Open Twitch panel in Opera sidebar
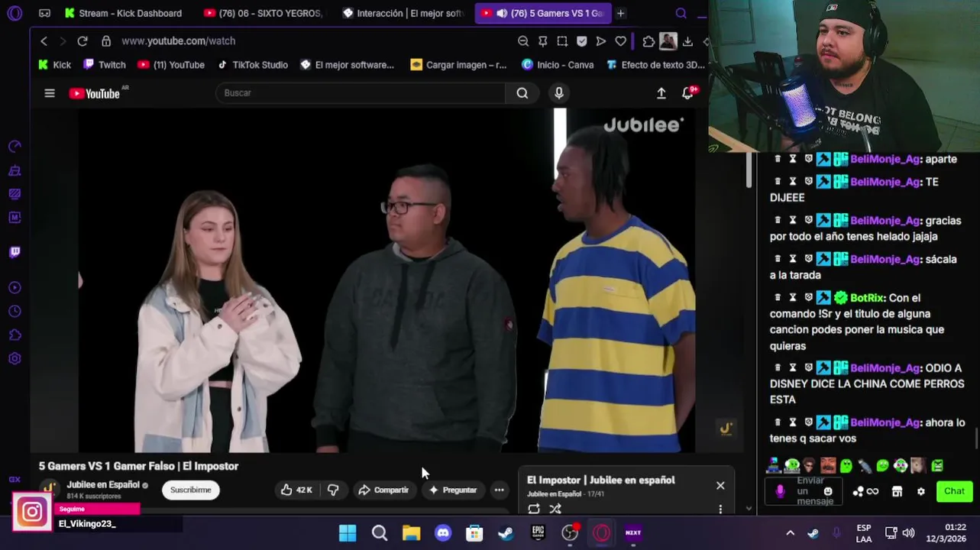Image resolution: width=980 pixels, height=550 pixels. pos(15,252)
